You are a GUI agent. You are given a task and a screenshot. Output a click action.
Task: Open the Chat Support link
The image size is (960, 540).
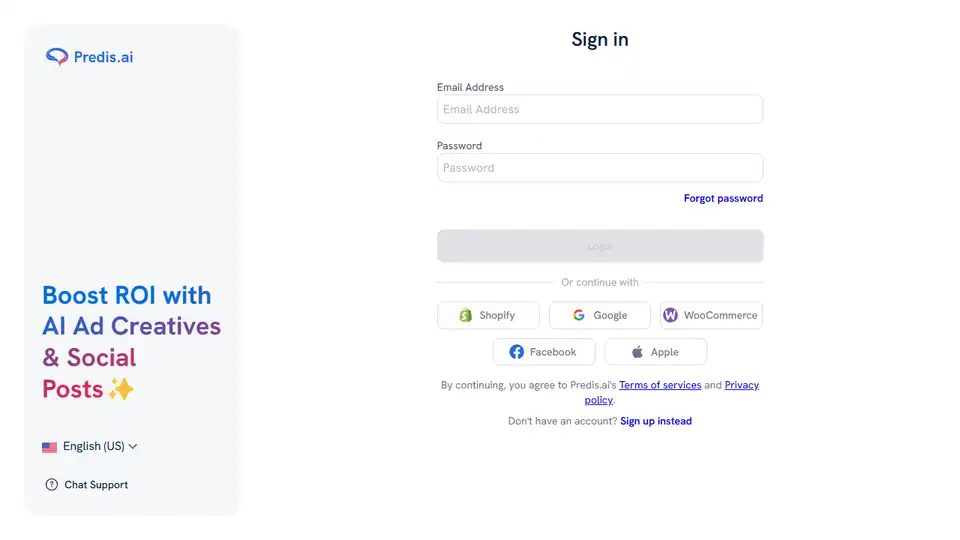[x=96, y=485]
